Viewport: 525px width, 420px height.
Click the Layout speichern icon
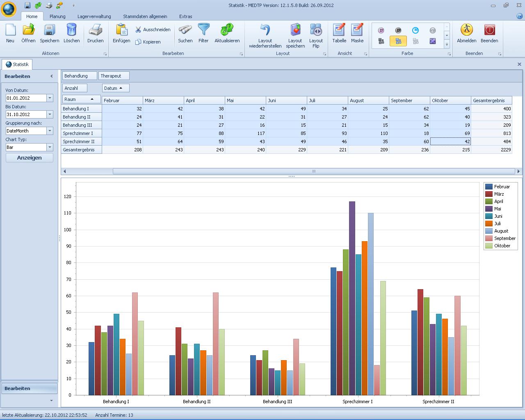(295, 30)
